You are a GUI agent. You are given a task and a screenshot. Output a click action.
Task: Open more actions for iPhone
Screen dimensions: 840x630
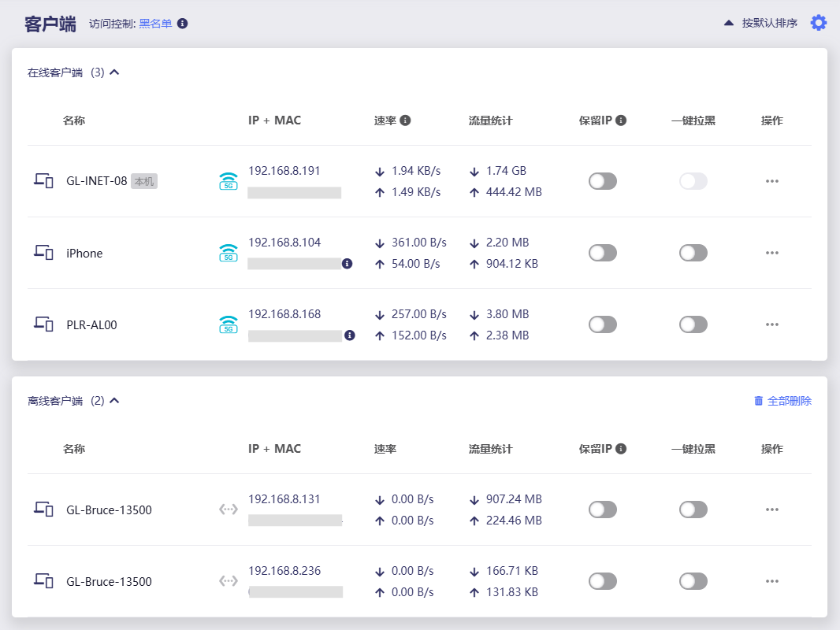pyautogui.click(x=772, y=253)
